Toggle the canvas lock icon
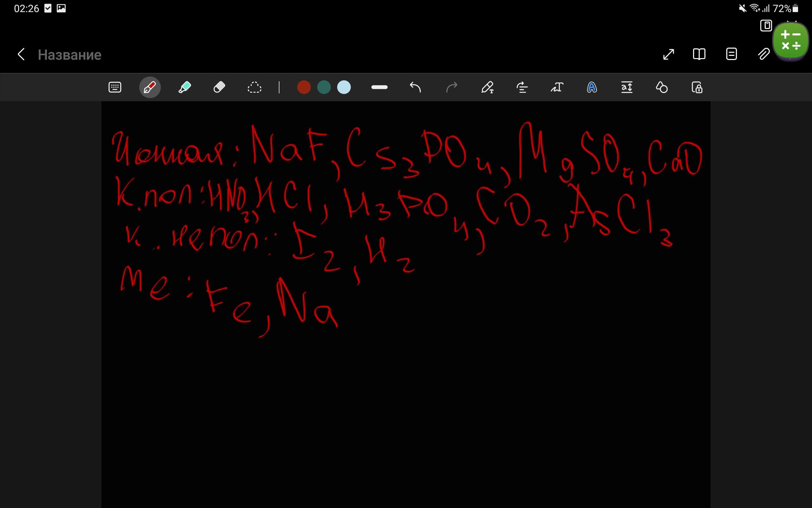812x508 pixels. [697, 87]
